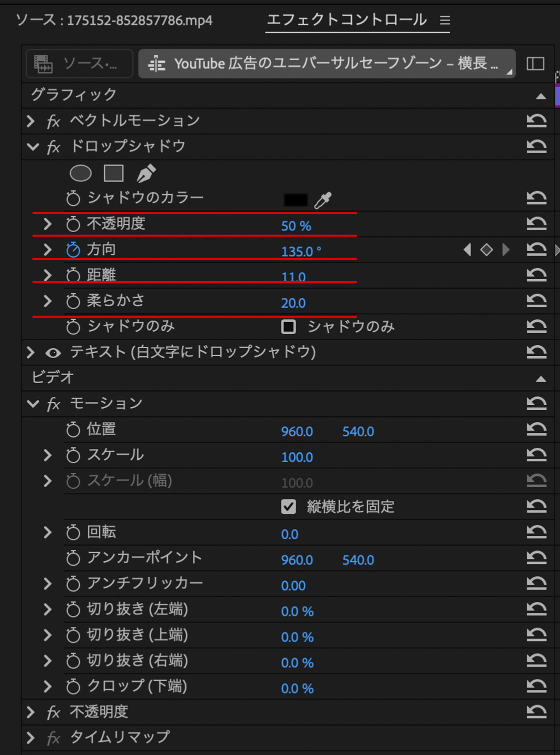Image resolution: width=560 pixels, height=755 pixels.
Task: Expand the タイムリマップ effect
Action: pyautogui.click(x=31, y=738)
